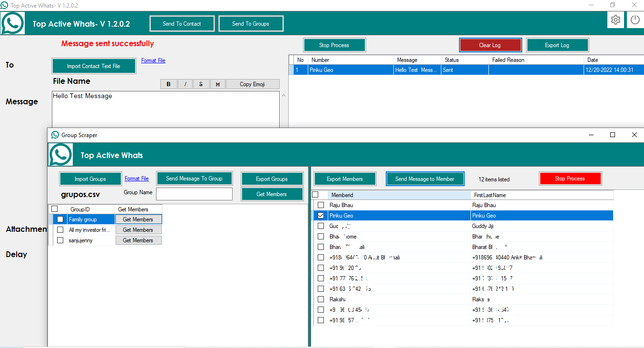Click Send Message to Member button

point(425,179)
